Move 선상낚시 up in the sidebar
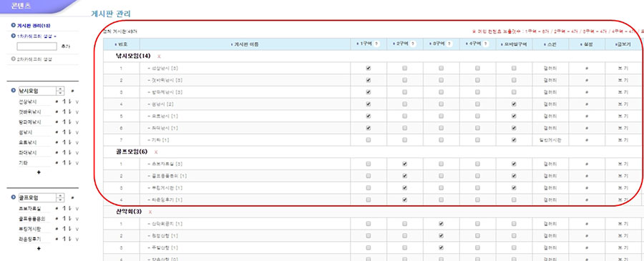Viewport: 644px width, 261px height. pyautogui.click(x=64, y=102)
